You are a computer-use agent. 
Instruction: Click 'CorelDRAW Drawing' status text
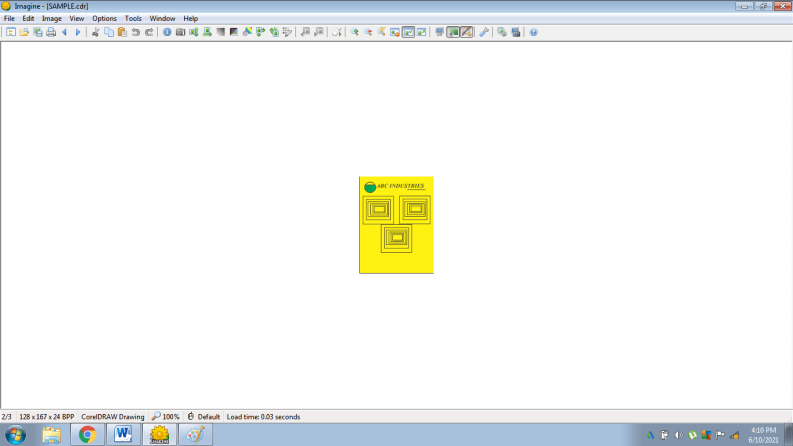(112, 417)
